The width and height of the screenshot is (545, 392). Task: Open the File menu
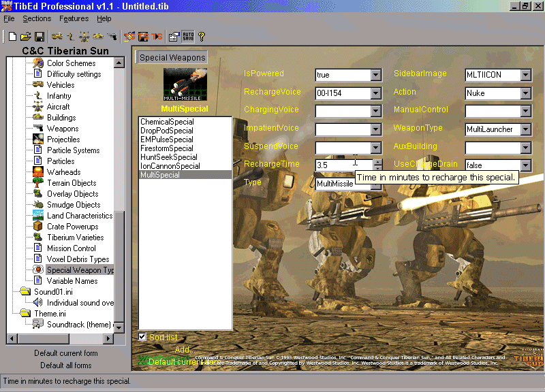point(9,19)
